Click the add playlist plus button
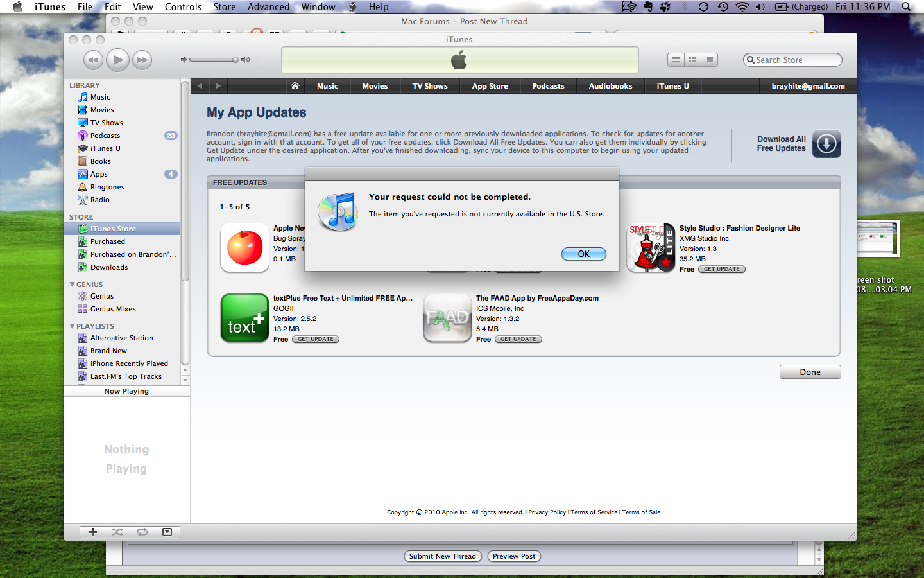The image size is (924, 578). (x=92, y=532)
